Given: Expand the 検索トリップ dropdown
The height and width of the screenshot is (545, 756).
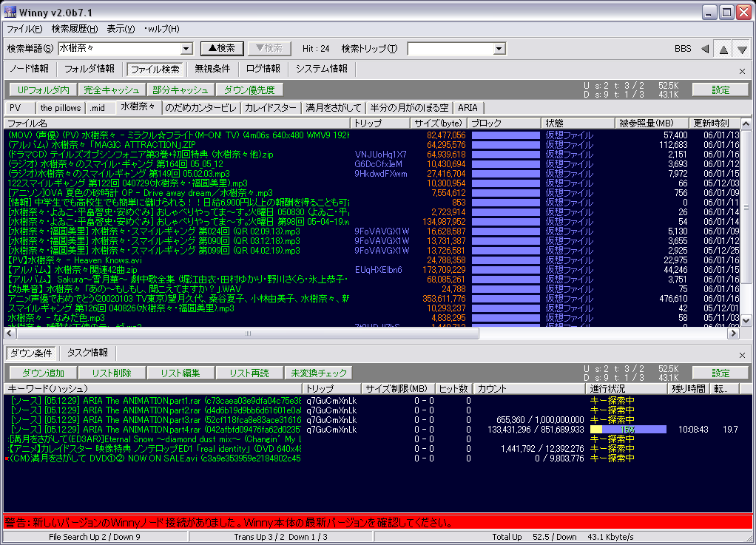Looking at the screenshot, I should click(500, 49).
